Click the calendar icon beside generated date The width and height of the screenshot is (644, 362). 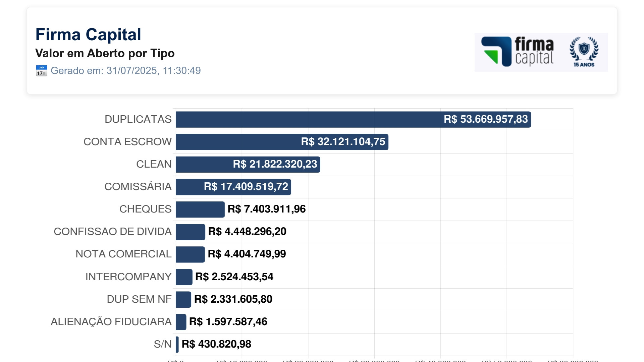tap(42, 71)
